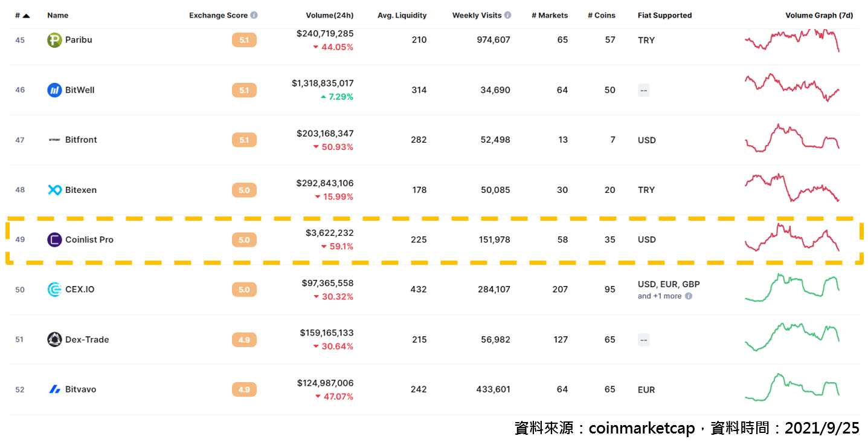Screen dimensions: 868x442
Task: Open the Paribu exchange link
Action: pyautogui.click(x=79, y=40)
